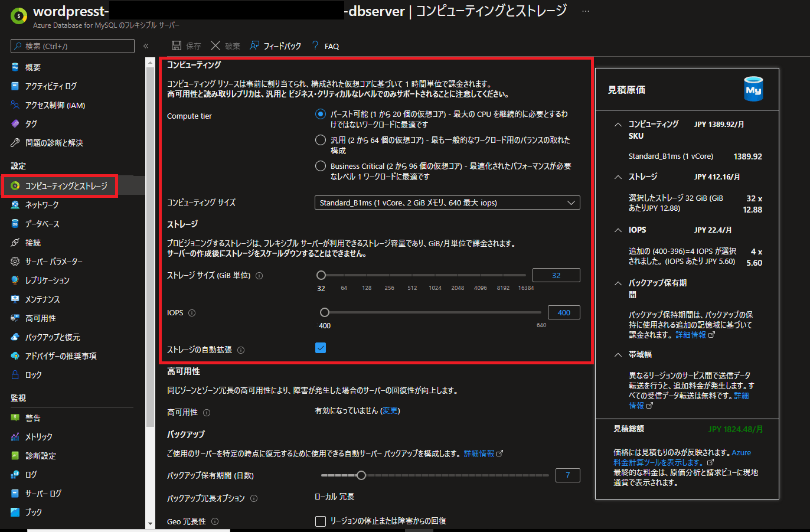Click アドバイザーの推奨事項 icon
Screen dimensions: 810x532
click(15, 356)
